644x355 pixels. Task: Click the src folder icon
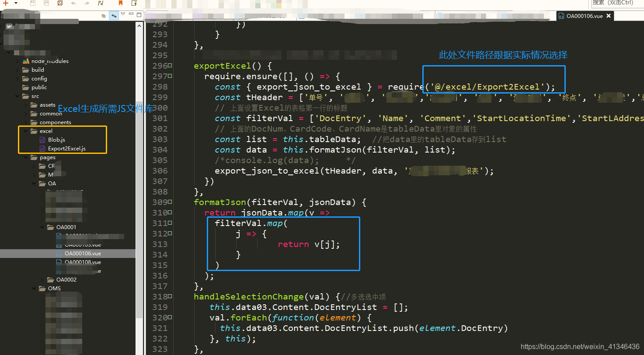[x=26, y=96]
